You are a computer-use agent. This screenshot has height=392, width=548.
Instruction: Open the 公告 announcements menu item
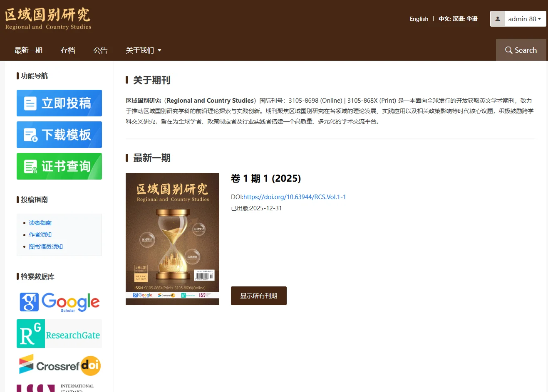coord(100,50)
